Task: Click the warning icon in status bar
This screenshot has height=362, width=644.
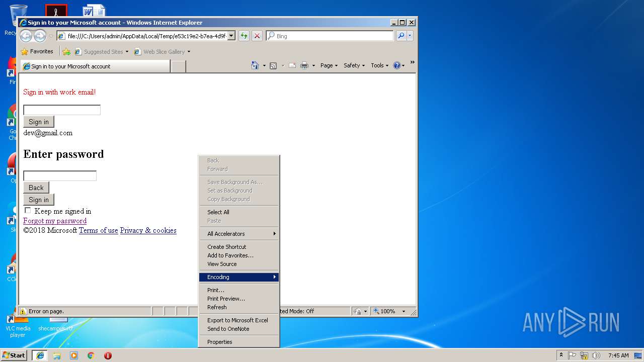Action: pyautogui.click(x=23, y=311)
